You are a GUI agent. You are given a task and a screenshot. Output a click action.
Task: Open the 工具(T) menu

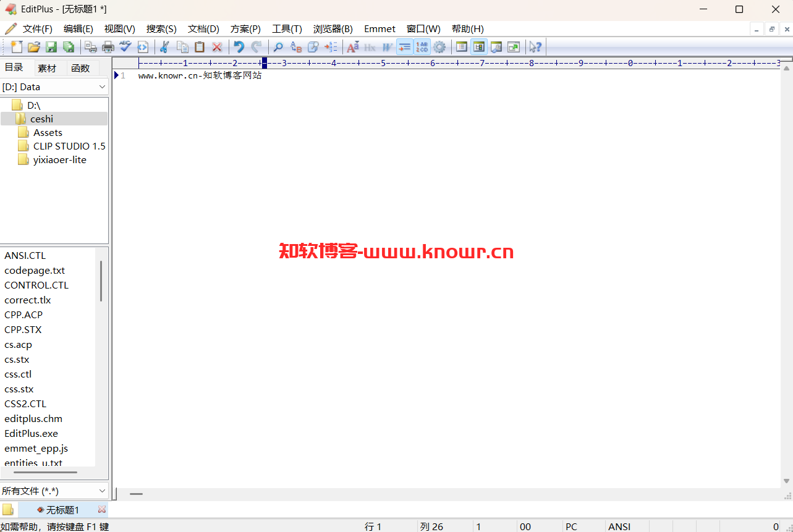coord(287,29)
